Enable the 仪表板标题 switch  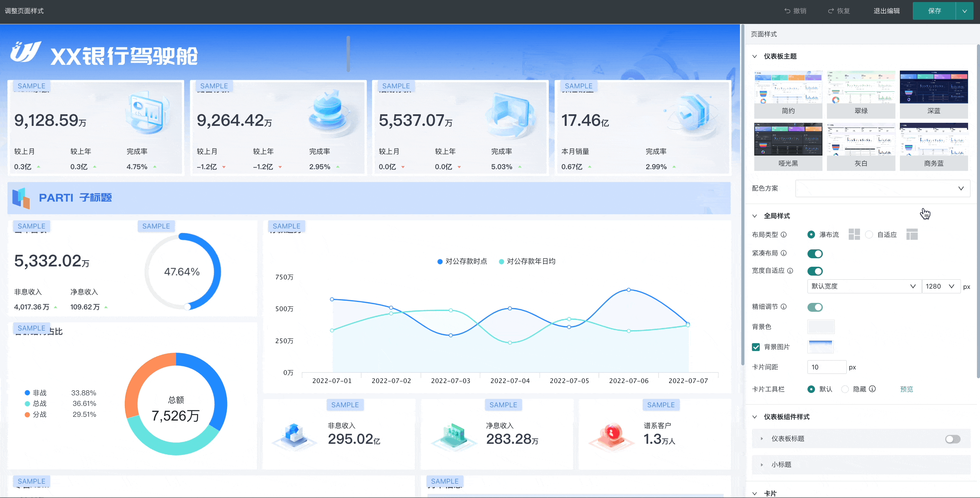point(953,439)
